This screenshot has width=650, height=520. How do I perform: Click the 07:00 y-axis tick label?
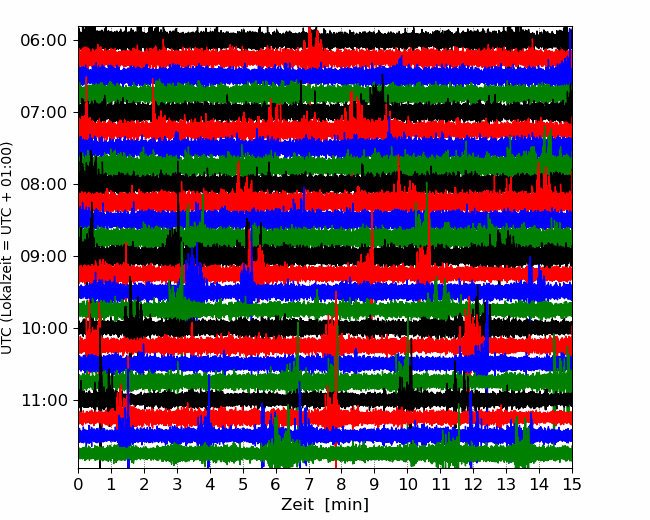(44, 112)
